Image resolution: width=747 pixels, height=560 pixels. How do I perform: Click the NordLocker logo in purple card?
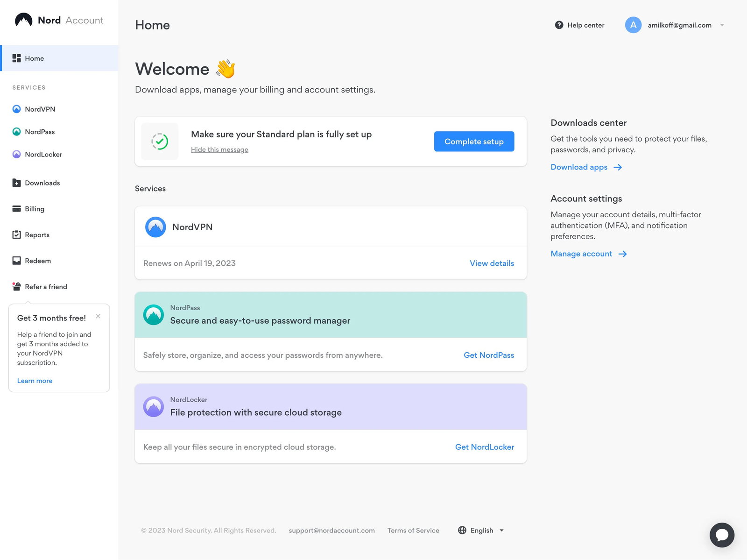coord(153,407)
